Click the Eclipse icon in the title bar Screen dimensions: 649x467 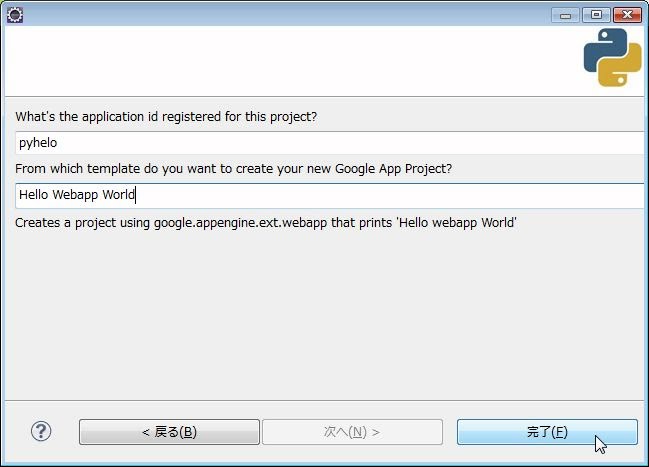14,14
